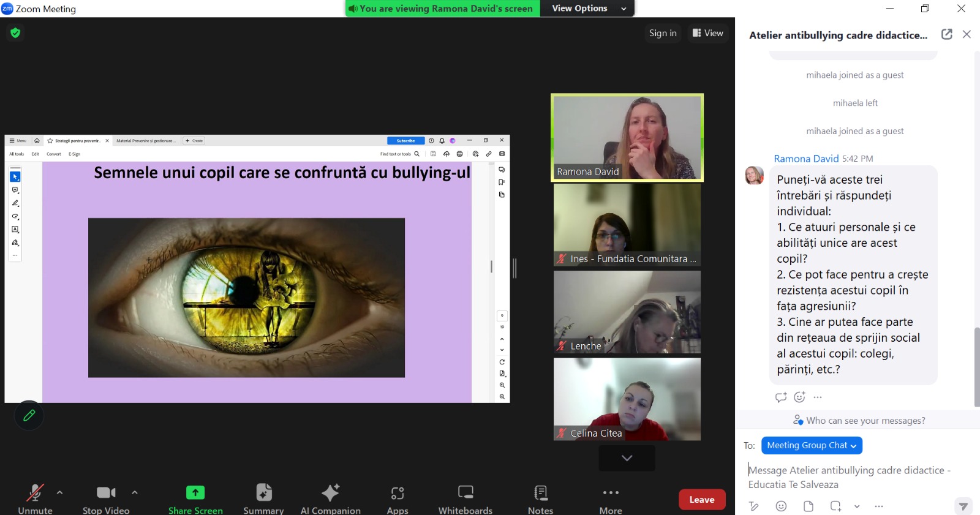Open the Summary tool
Image resolution: width=980 pixels, height=515 pixels.
click(x=263, y=498)
